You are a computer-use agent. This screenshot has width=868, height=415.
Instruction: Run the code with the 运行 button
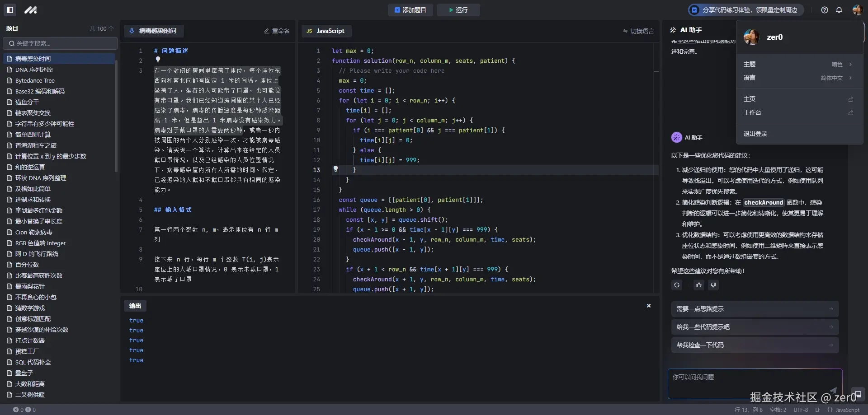tap(458, 9)
